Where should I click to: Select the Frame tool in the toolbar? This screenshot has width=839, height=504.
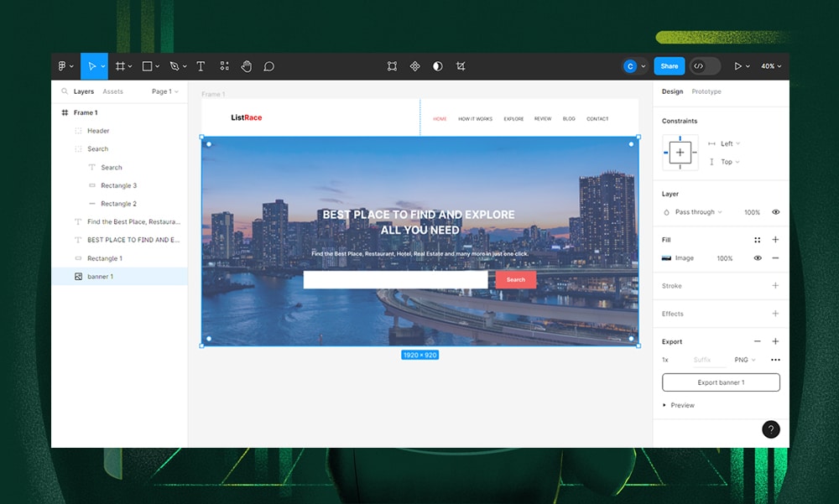(x=120, y=66)
